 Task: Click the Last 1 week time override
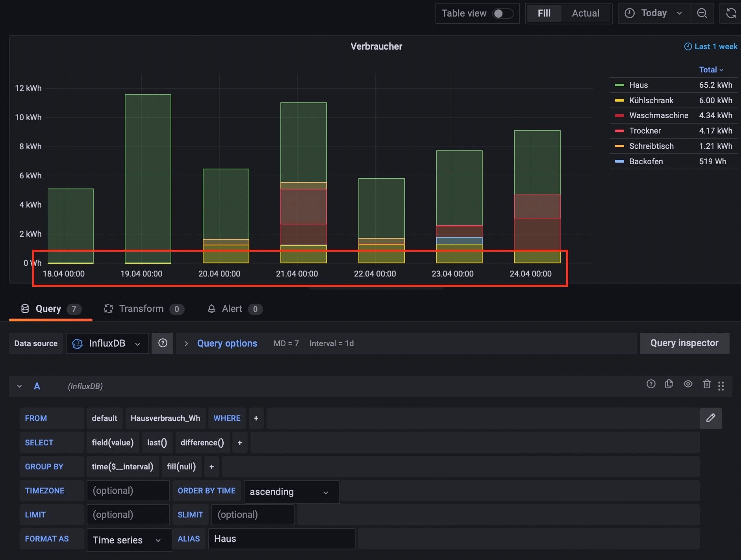pyautogui.click(x=711, y=46)
